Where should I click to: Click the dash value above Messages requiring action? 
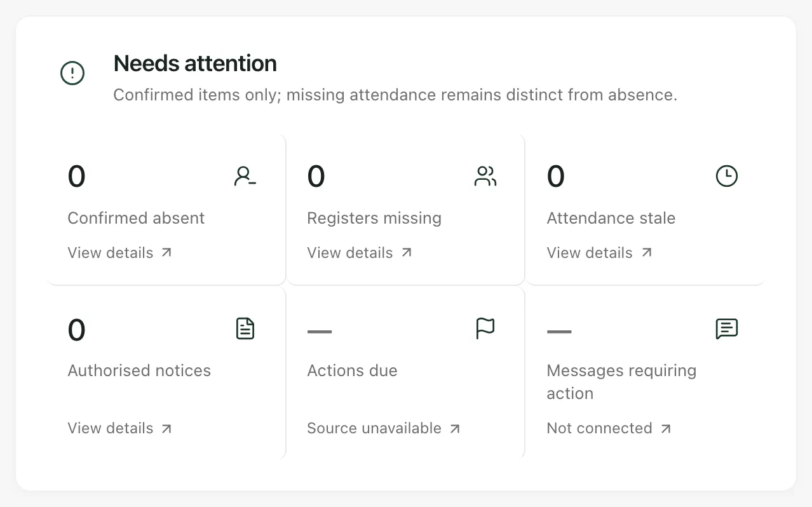click(559, 331)
